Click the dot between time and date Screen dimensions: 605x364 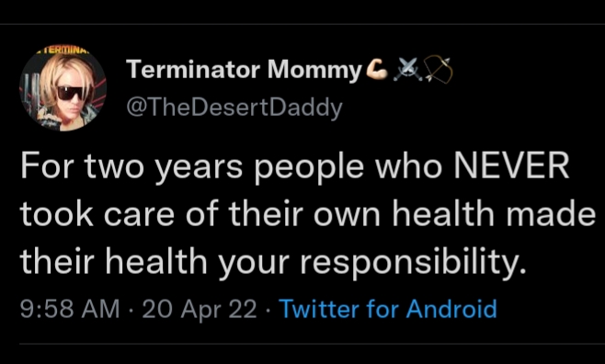[131, 310]
